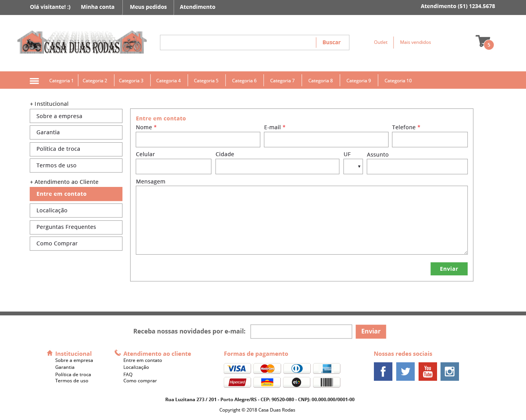
Task: Select Categoria 5 in navigation bar
Action: pyautogui.click(x=206, y=81)
